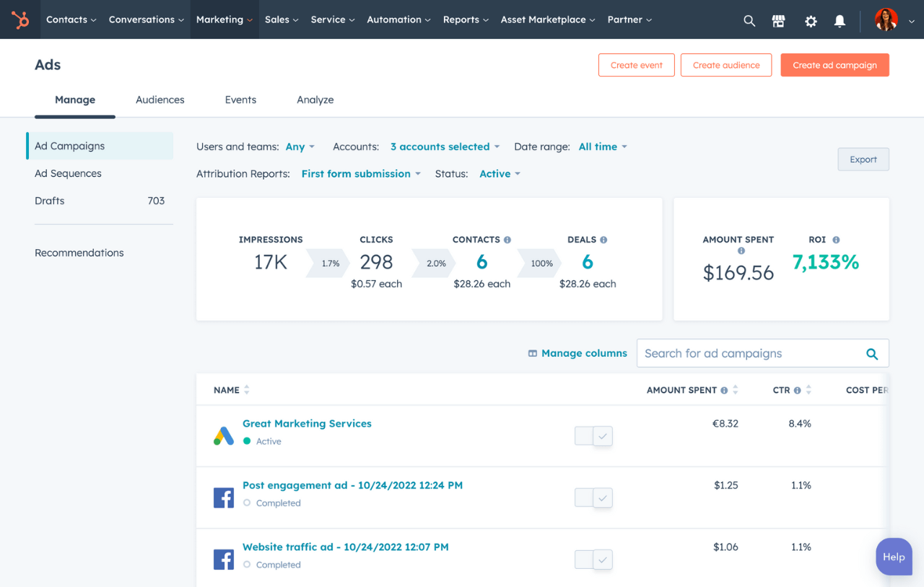924x587 pixels.
Task: Expand the First form submission attribution dropdown
Action: (359, 173)
